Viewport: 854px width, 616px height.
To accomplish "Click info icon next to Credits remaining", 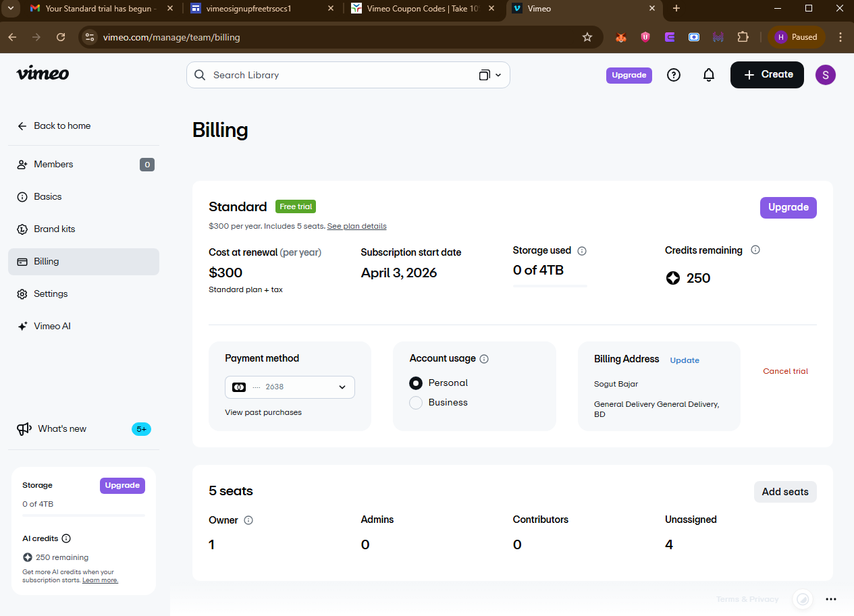I will click(x=755, y=250).
